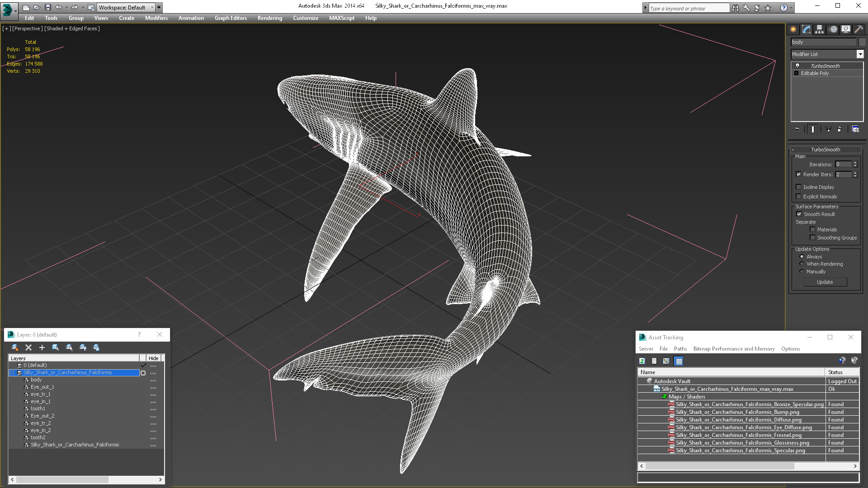Open Redo history dropdown arrow
This screenshot has height=488, width=868.
82,7
